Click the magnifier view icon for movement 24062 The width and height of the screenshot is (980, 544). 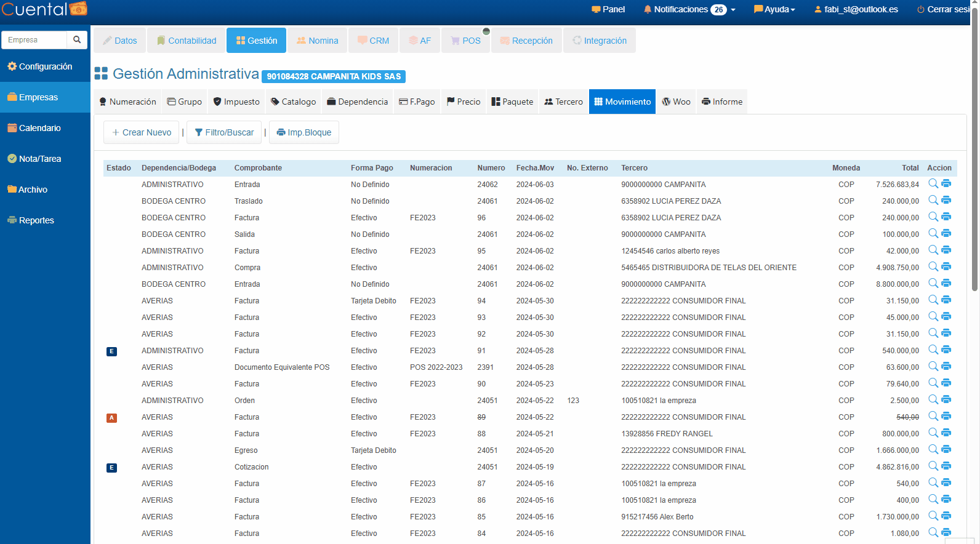tap(933, 183)
